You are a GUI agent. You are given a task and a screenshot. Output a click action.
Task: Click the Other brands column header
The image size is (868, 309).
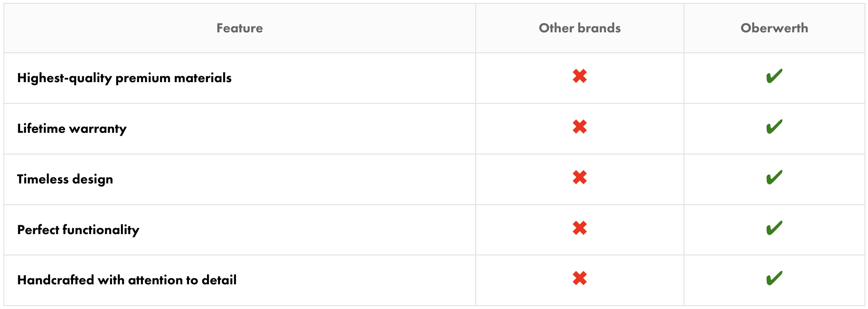click(x=580, y=28)
